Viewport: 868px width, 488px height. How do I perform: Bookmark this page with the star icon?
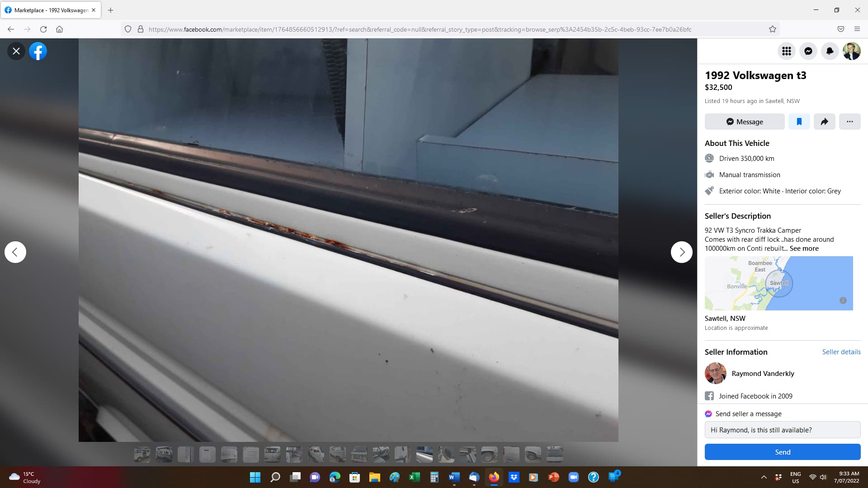click(x=773, y=29)
